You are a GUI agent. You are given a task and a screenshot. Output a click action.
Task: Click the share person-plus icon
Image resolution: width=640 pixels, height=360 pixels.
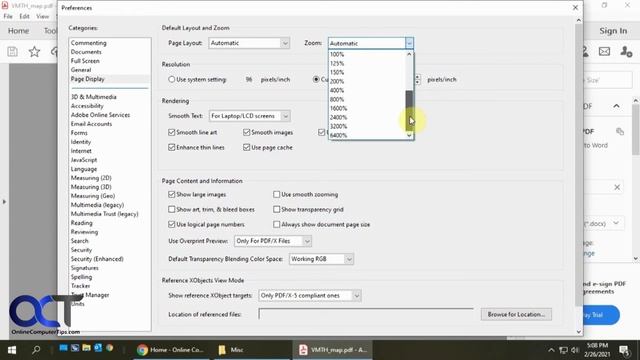coord(626,51)
